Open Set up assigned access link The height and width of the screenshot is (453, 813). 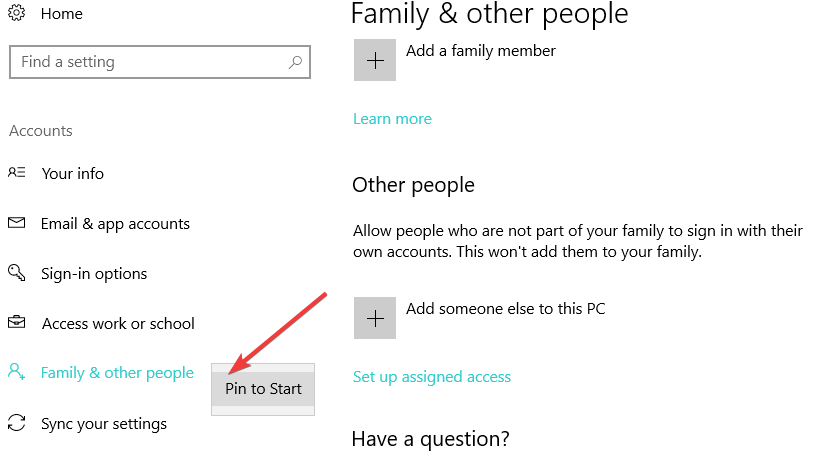432,377
